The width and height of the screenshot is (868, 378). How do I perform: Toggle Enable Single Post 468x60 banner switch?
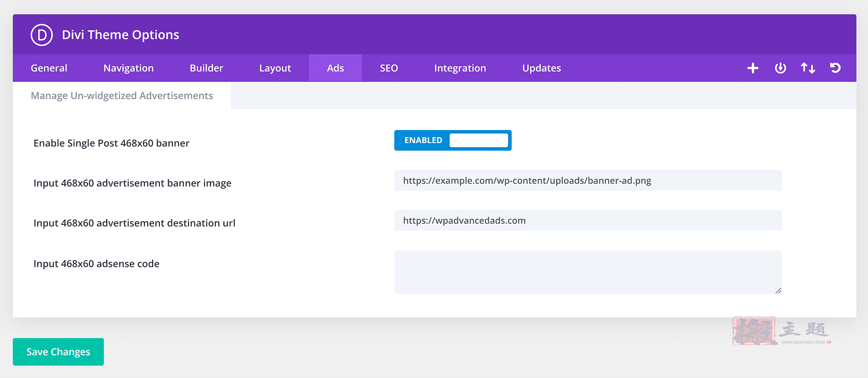point(453,140)
